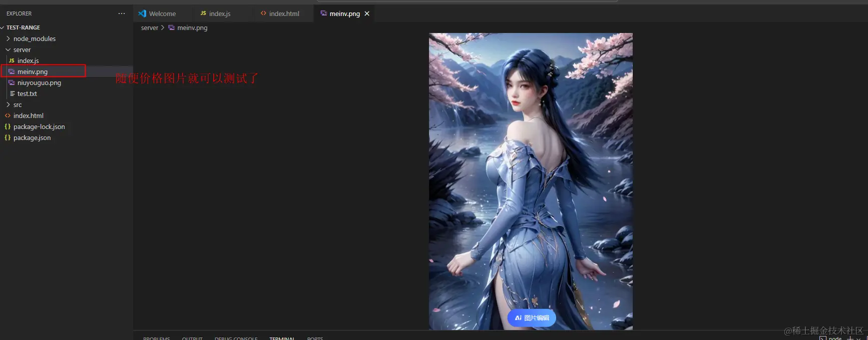Open Explorer more actions ellipsis menu

pos(122,13)
